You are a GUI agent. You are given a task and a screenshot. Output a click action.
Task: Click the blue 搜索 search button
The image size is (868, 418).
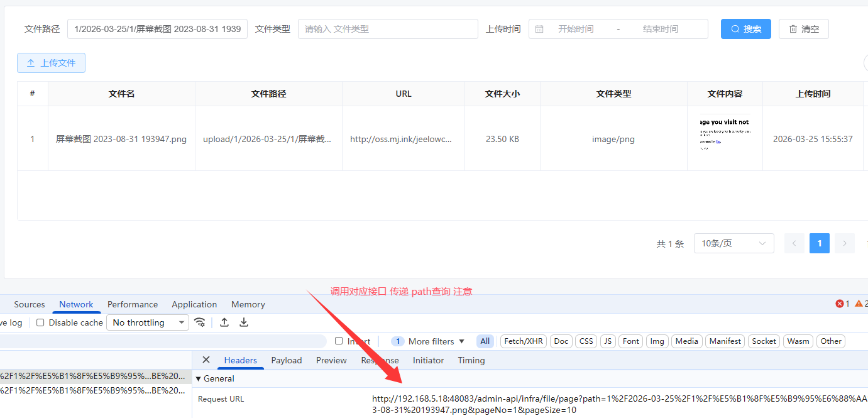click(x=745, y=29)
